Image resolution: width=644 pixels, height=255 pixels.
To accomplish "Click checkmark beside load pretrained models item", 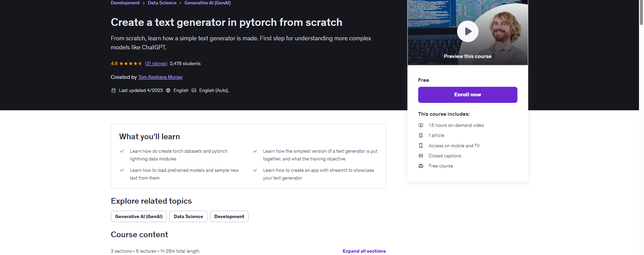I will tap(122, 170).
